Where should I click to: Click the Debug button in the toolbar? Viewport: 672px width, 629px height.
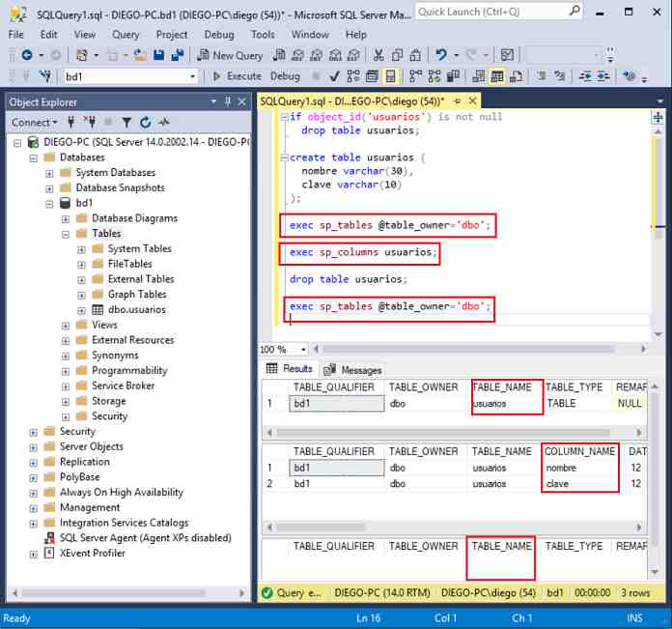point(285,76)
